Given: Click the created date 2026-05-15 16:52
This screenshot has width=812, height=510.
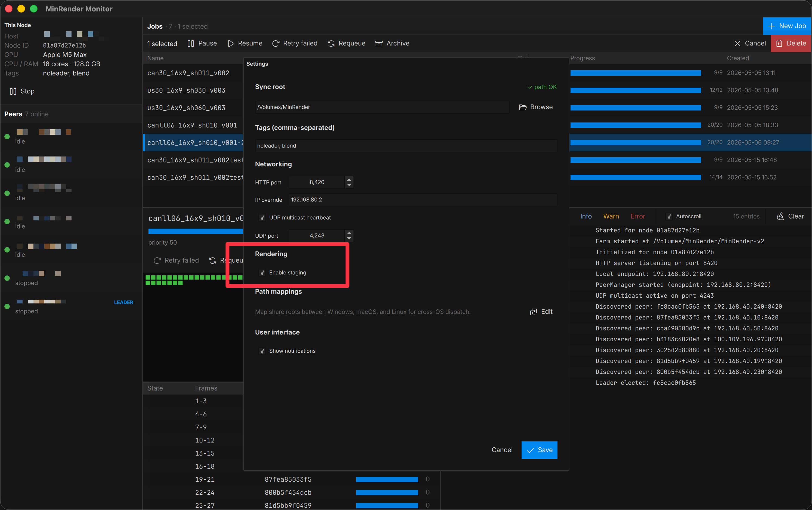Looking at the screenshot, I should tap(751, 177).
